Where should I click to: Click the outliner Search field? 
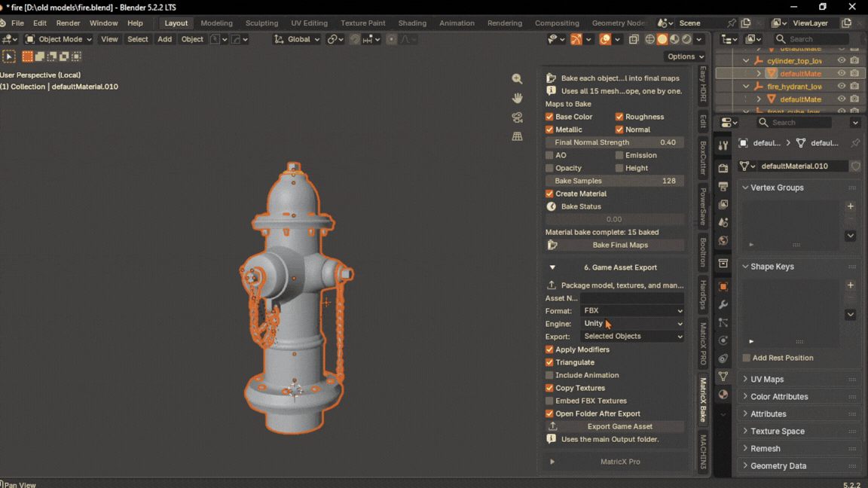pos(811,39)
